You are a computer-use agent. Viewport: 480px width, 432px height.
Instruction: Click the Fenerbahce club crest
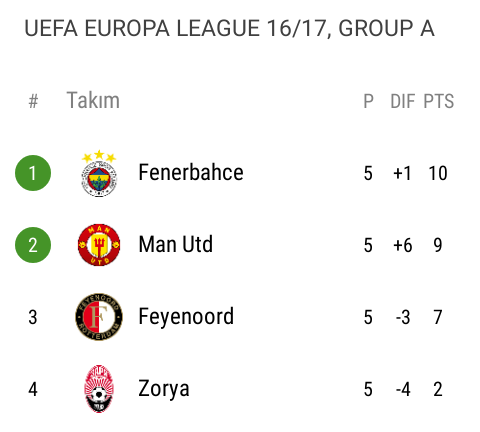click(99, 173)
